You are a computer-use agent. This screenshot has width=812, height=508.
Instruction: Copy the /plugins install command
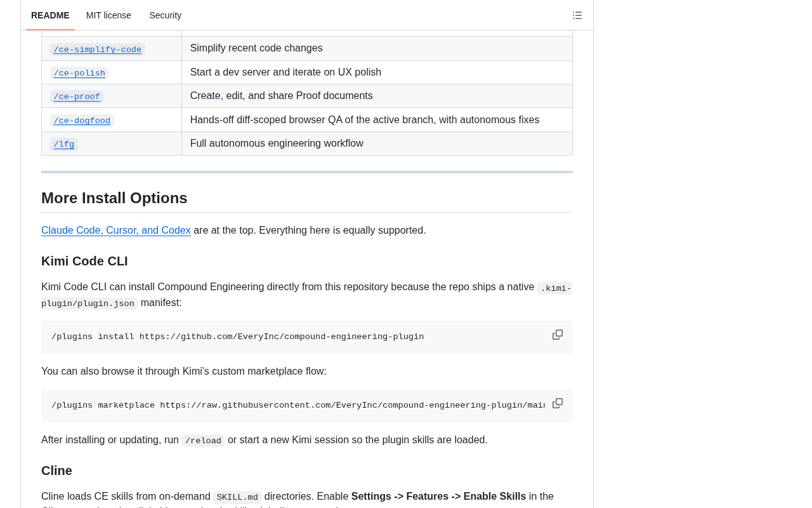(x=558, y=335)
